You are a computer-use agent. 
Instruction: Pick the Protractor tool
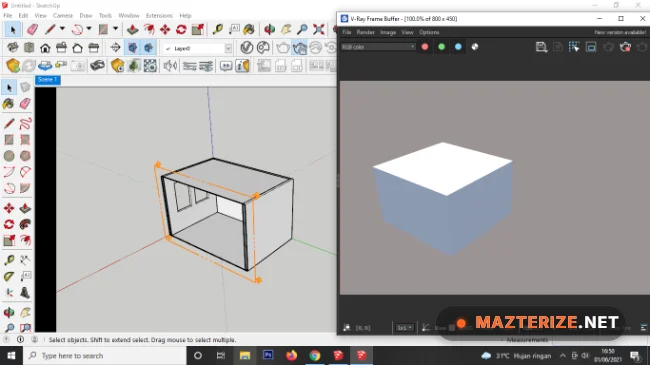pos(9,276)
